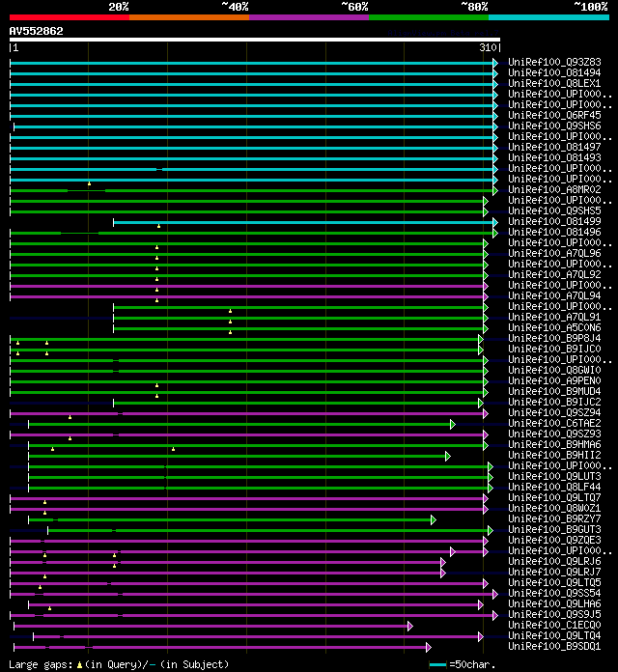Viewport: 618px width, 672px height.
Task: Click the UniRef100_A7QL96 label
Action: (x=554, y=253)
